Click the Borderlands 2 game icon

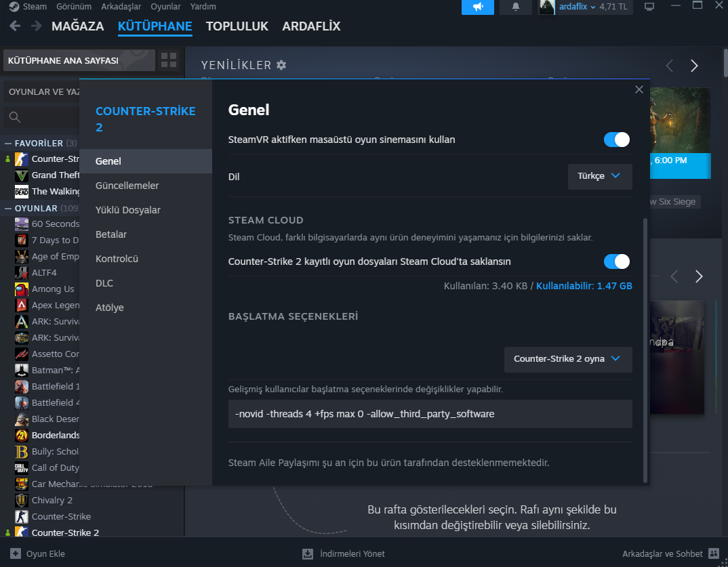pos(22,435)
